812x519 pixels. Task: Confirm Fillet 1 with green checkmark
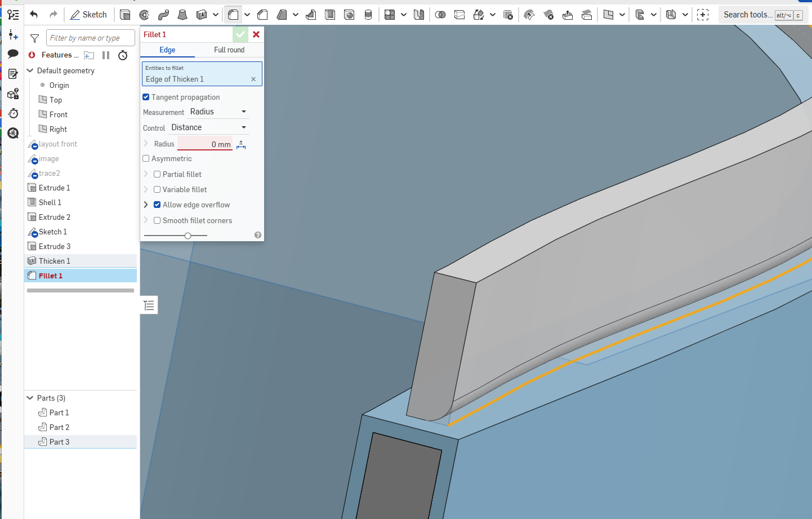[x=240, y=34]
